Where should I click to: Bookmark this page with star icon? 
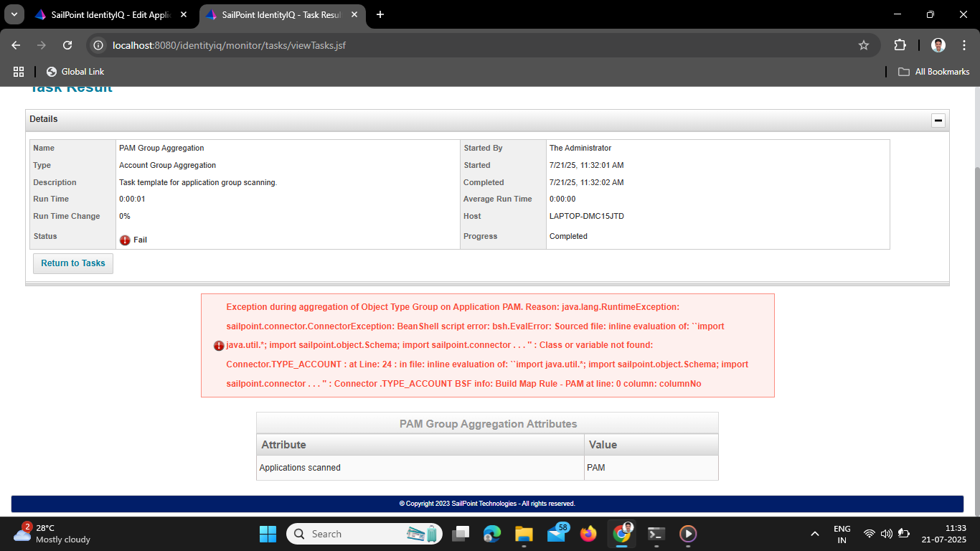click(864, 45)
